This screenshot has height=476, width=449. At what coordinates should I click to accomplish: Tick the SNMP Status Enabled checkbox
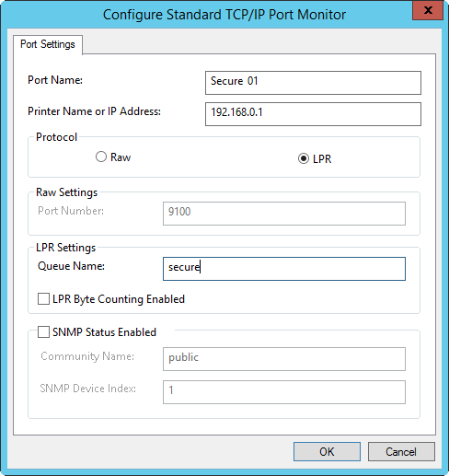click(x=43, y=332)
